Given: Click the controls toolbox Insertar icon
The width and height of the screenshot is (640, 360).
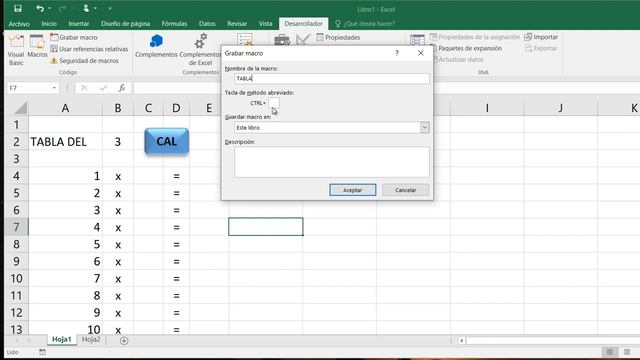Looking at the screenshot, I should (x=282, y=40).
